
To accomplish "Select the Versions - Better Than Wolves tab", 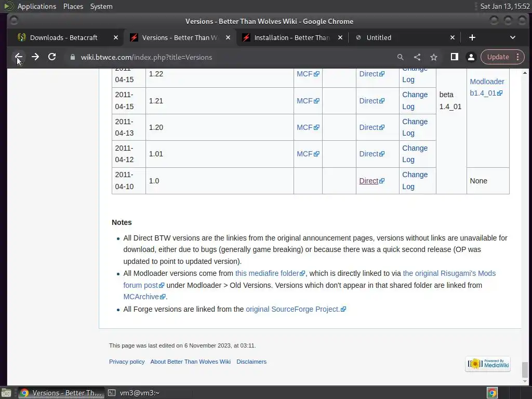I will coord(180,37).
